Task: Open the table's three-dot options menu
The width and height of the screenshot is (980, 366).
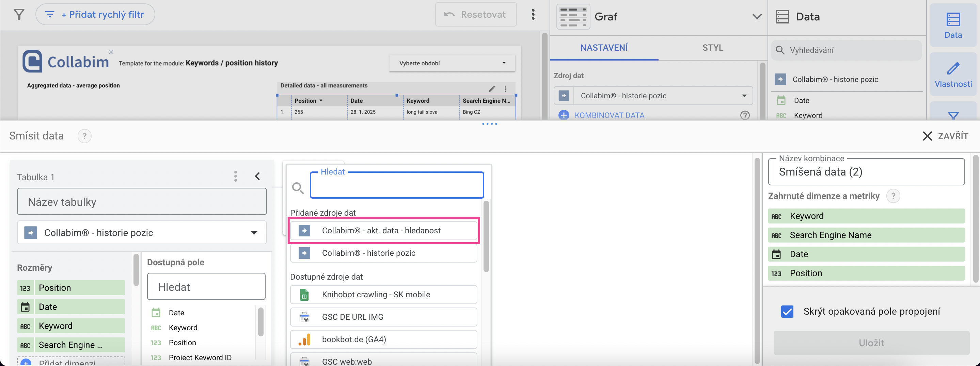Action: pyautogui.click(x=505, y=89)
